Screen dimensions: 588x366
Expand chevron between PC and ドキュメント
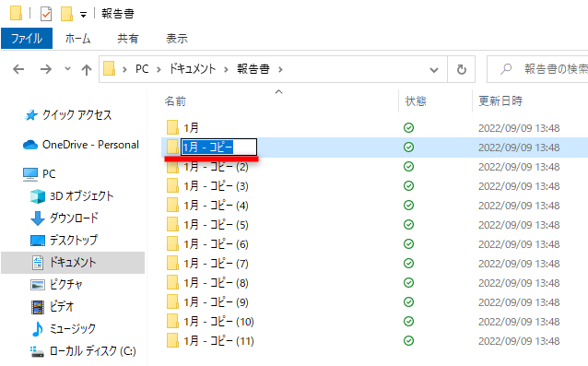[x=159, y=69]
